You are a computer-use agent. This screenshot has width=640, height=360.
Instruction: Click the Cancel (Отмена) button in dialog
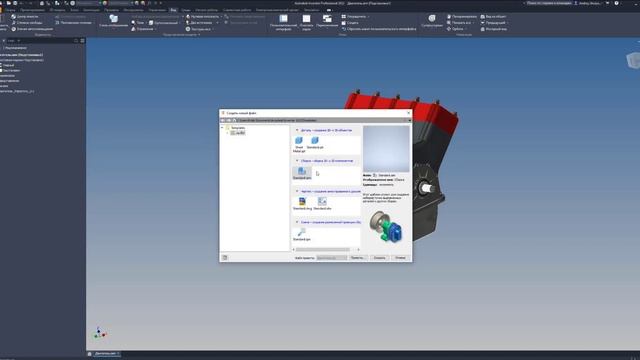[400, 258]
